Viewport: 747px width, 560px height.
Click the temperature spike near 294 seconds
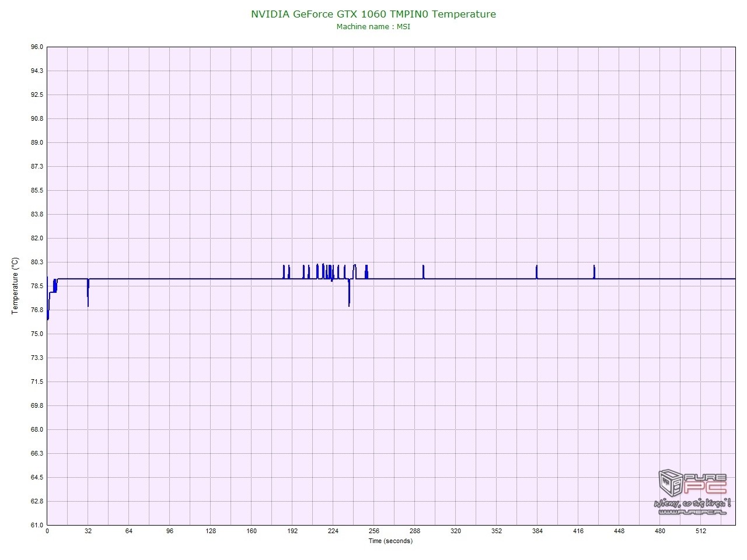click(x=424, y=272)
